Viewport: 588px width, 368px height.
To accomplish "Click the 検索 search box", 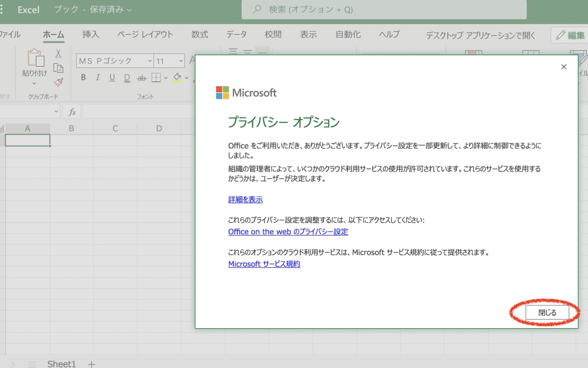I will (384, 9).
